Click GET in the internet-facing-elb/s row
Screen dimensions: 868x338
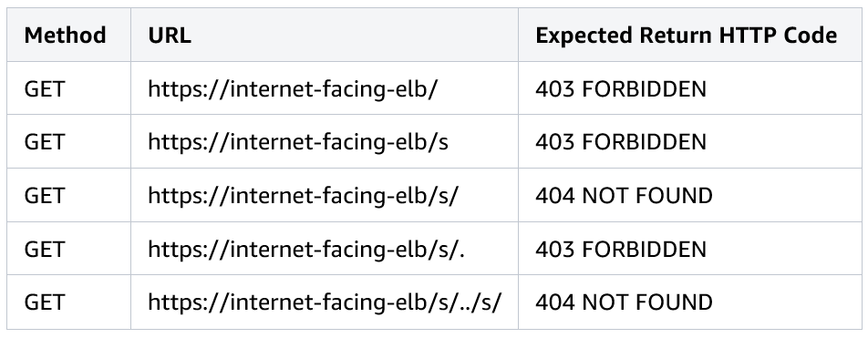pos(45,142)
